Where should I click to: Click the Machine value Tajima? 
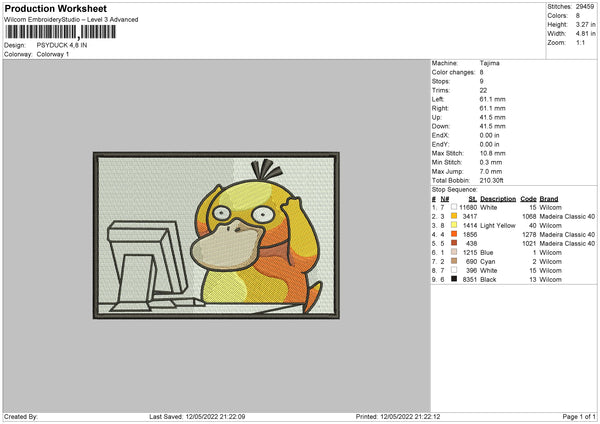(489, 63)
